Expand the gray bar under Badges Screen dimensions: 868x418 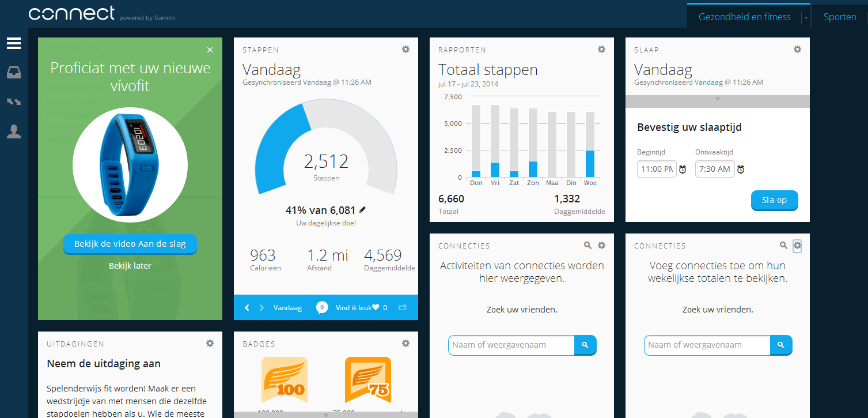326,415
